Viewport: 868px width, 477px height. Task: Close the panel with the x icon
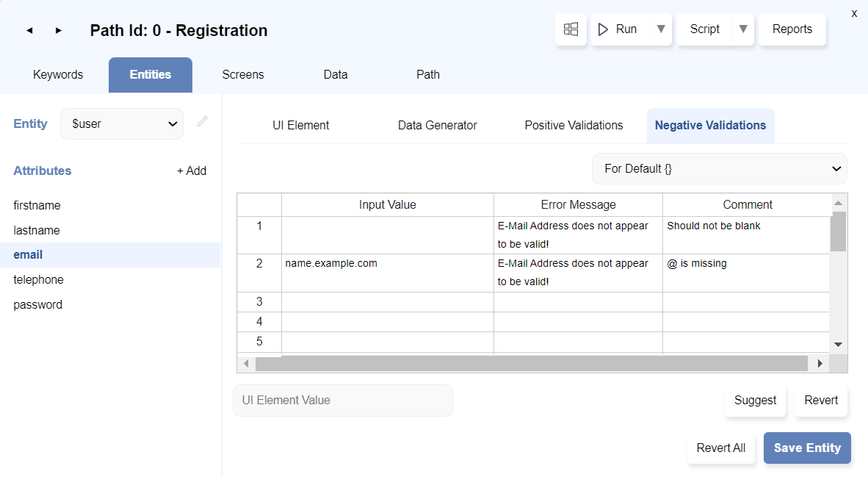click(x=854, y=13)
